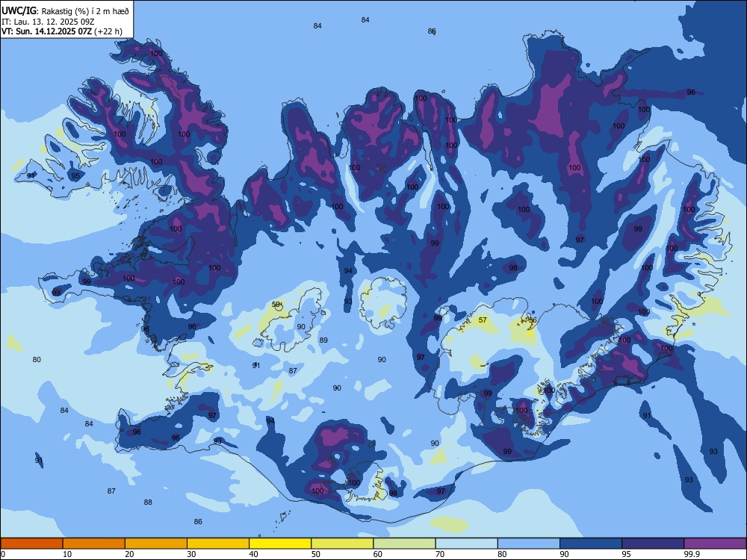Select the light blue 80–90 legend swatch
The height and width of the screenshot is (560, 747).
click(529, 544)
